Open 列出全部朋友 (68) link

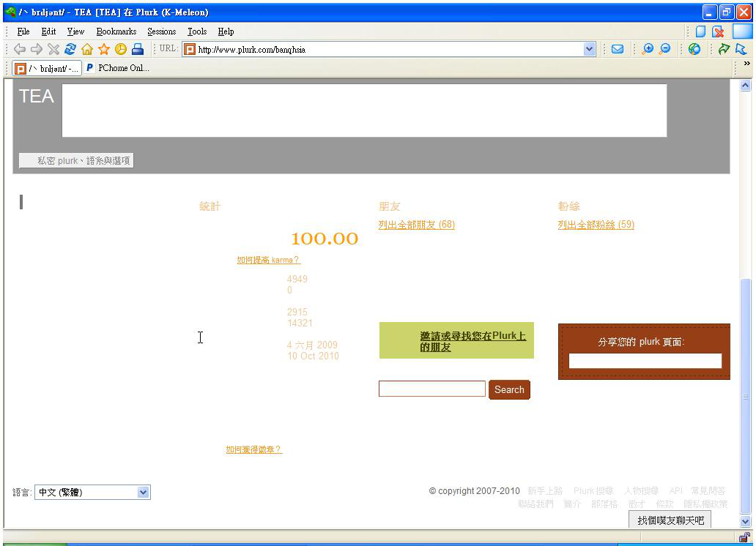click(x=417, y=225)
